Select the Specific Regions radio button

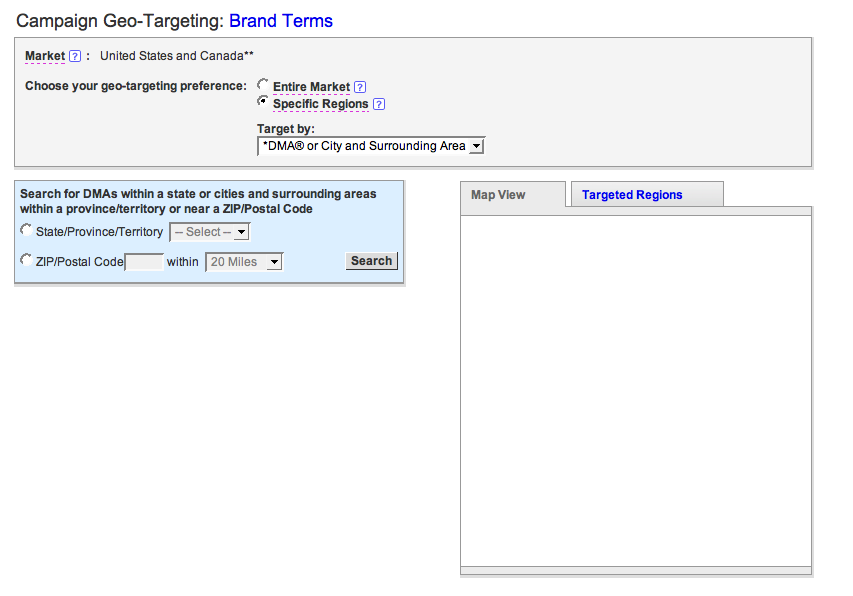tap(263, 103)
